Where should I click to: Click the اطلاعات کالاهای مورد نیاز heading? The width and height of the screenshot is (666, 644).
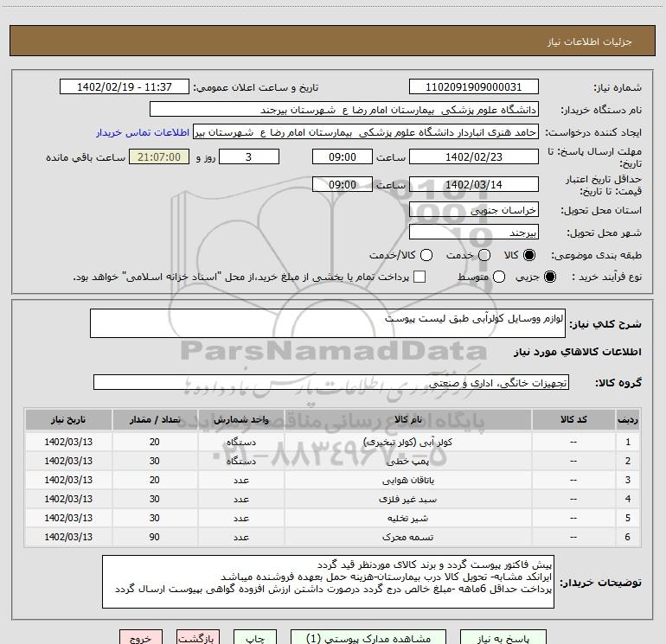coord(577,352)
